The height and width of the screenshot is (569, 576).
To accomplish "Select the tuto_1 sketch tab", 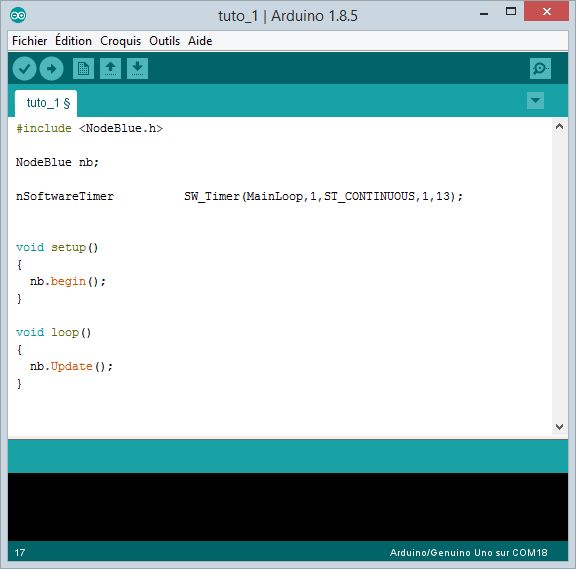I will tap(46, 103).
